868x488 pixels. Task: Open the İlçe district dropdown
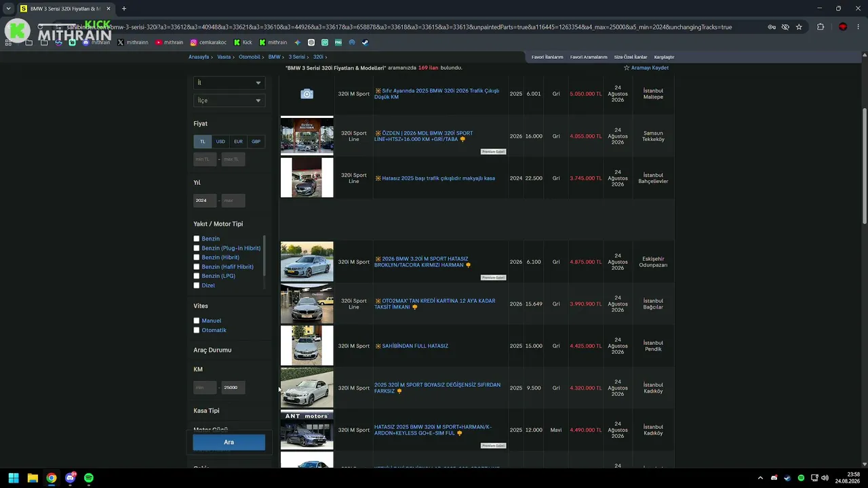229,100
